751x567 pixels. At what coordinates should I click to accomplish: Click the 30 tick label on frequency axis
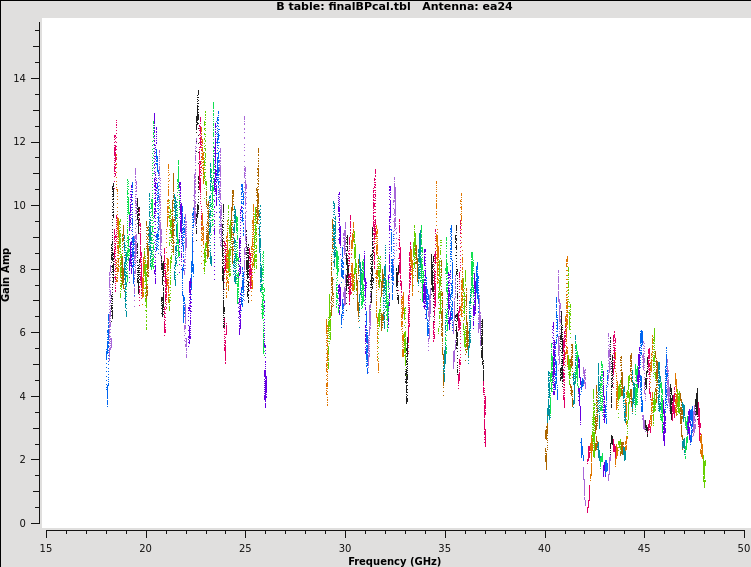point(345,547)
